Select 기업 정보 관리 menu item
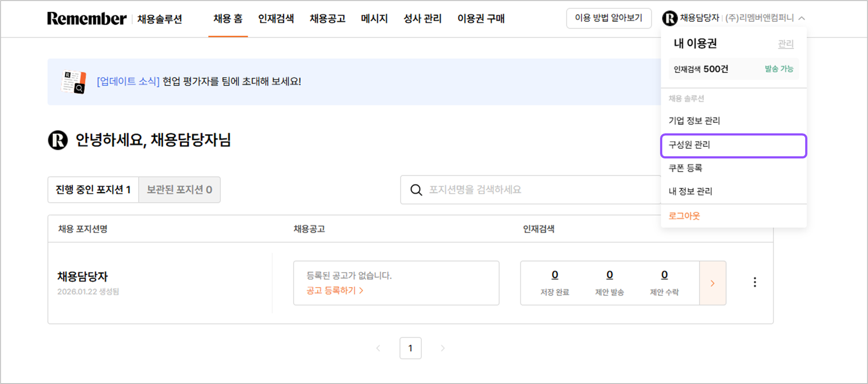 coord(694,121)
